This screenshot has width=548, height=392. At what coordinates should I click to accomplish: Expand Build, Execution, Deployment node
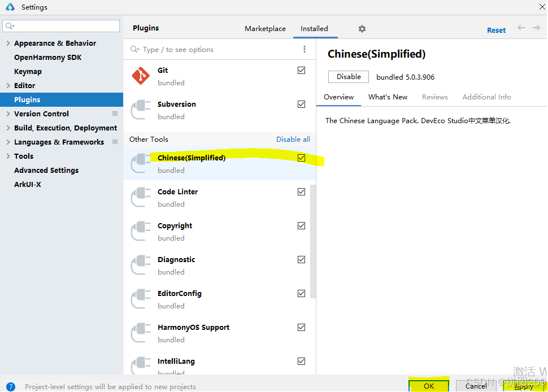pyautogui.click(x=8, y=128)
